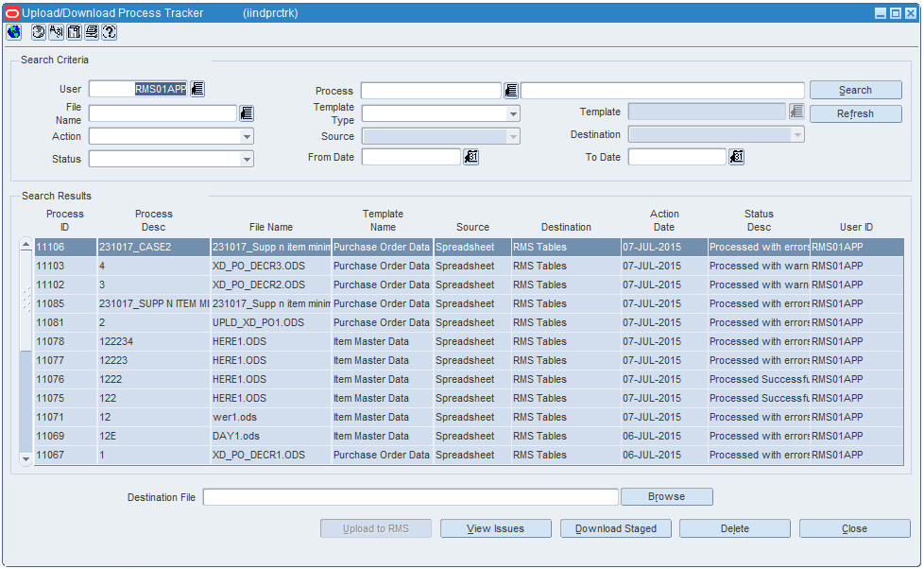The height and width of the screenshot is (569, 924).
Task: Click the printer toolbar icon
Action: click(92, 32)
